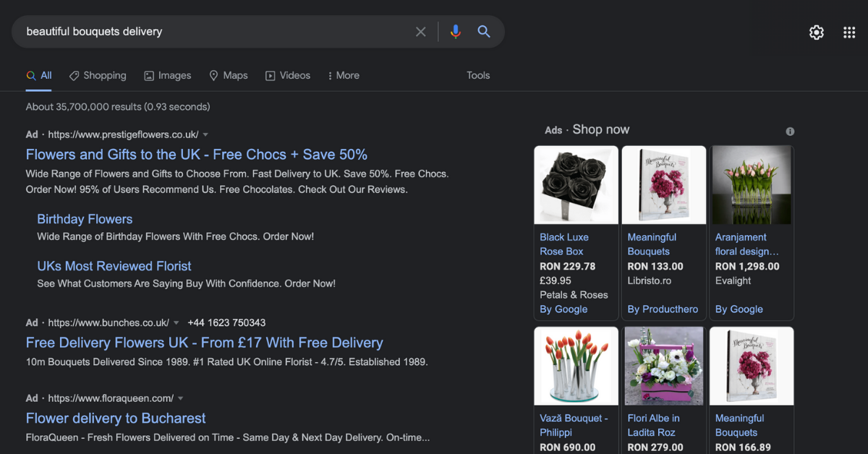Click inside the search query text field

pyautogui.click(x=217, y=32)
